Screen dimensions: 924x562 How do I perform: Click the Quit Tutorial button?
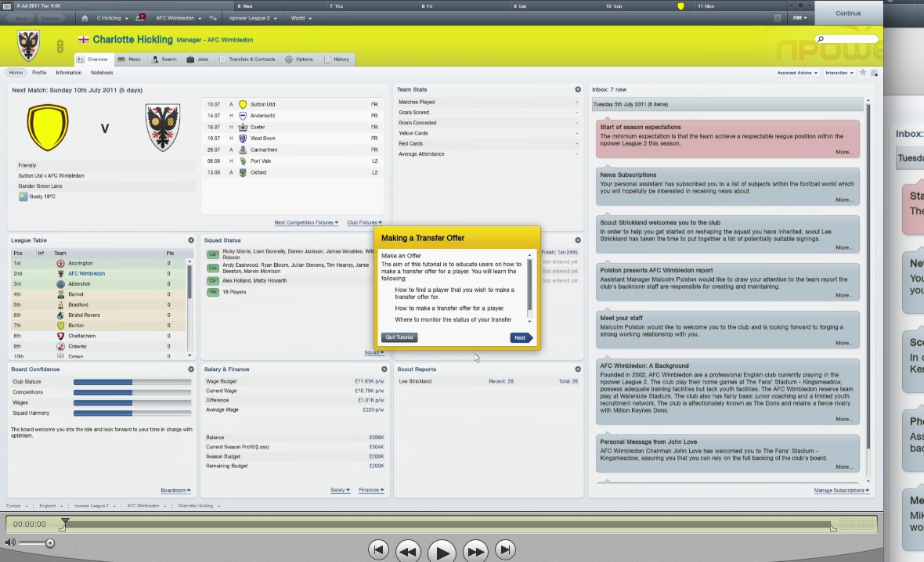pyautogui.click(x=399, y=337)
